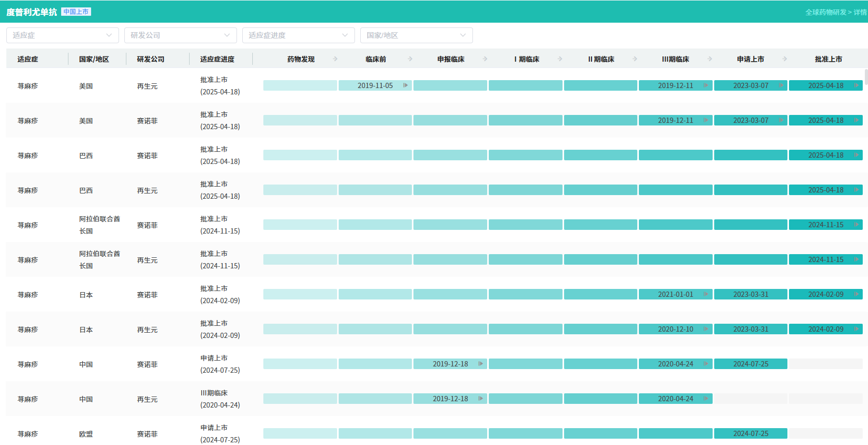868x445 pixels.
Task: Click arrow icon on 2024-11-15 Sanofi UAE bar
Action: click(856, 225)
